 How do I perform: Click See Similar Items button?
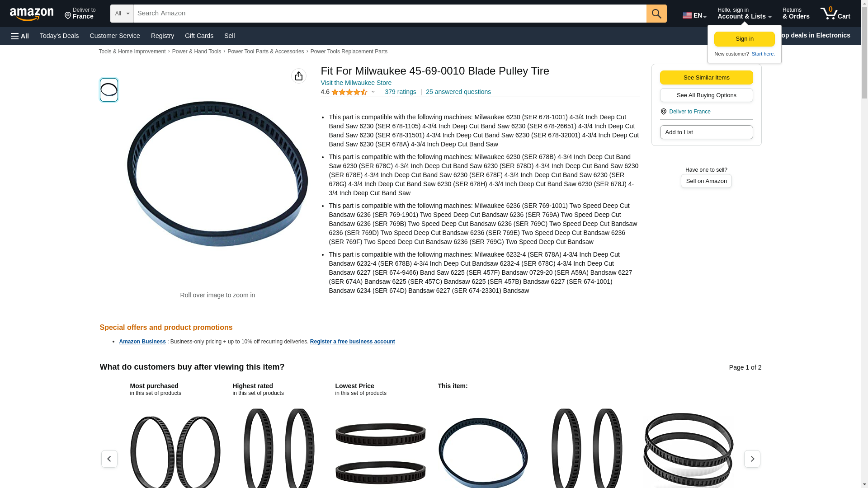click(x=707, y=77)
